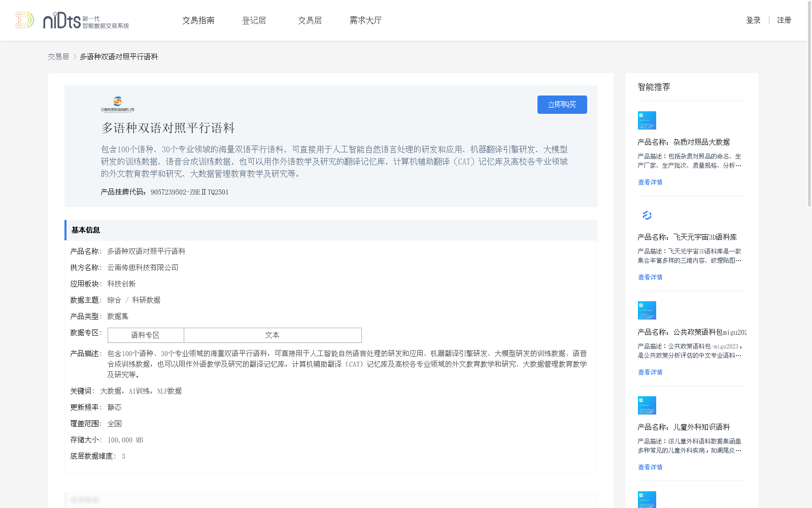Open product 杂质对照品大数据 title

coord(684,142)
